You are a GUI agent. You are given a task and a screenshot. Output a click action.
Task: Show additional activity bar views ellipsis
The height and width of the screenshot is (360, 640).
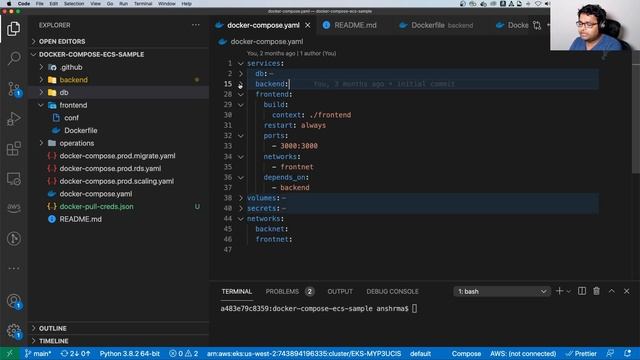coord(13,268)
